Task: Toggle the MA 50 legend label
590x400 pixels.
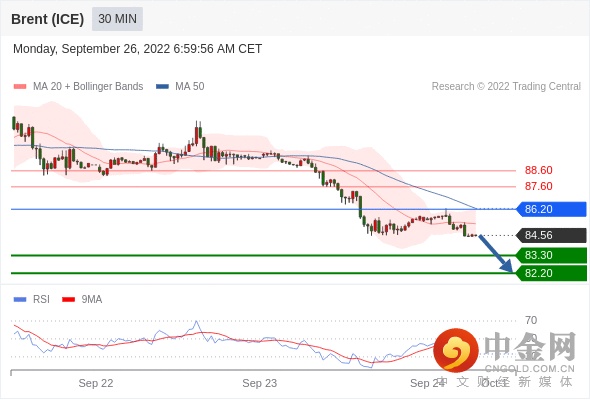Action: tap(190, 87)
